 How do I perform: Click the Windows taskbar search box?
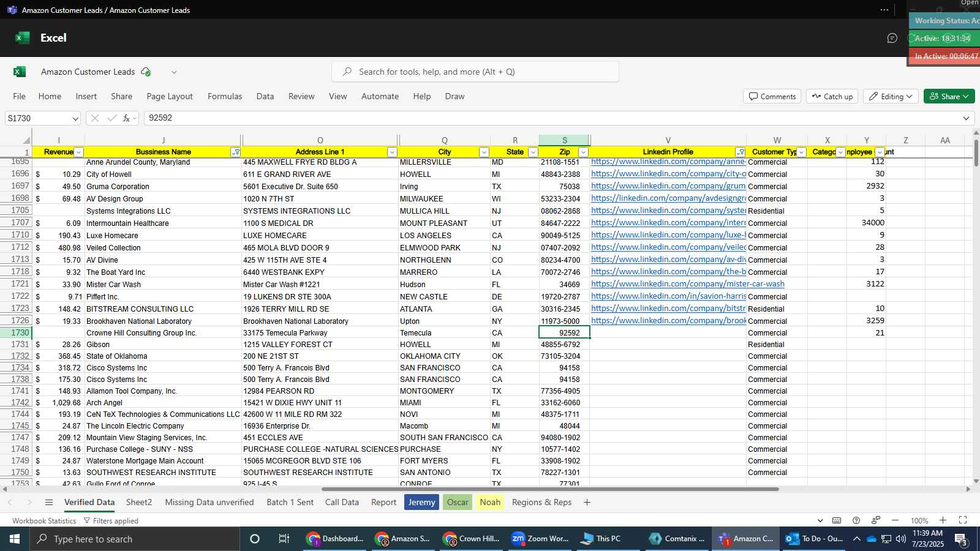[135, 539]
